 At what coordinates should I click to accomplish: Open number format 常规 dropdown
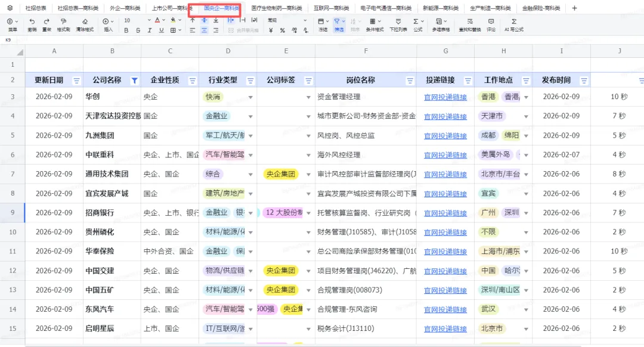coord(287,20)
